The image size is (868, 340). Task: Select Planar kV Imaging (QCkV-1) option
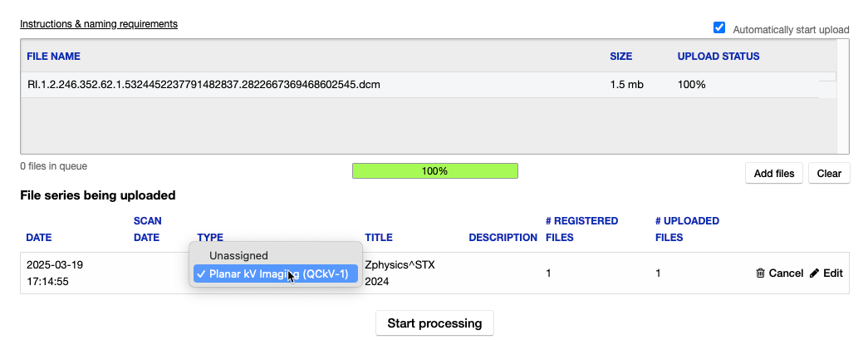coord(278,273)
